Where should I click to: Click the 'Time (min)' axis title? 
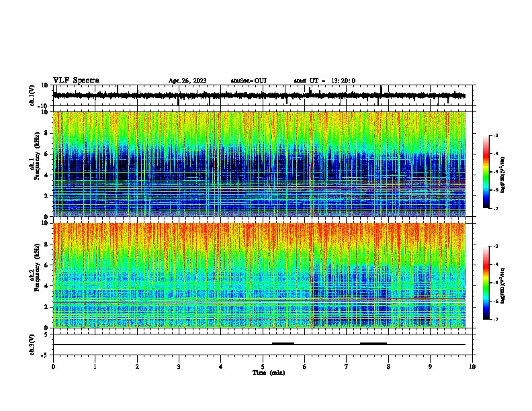pos(269,373)
